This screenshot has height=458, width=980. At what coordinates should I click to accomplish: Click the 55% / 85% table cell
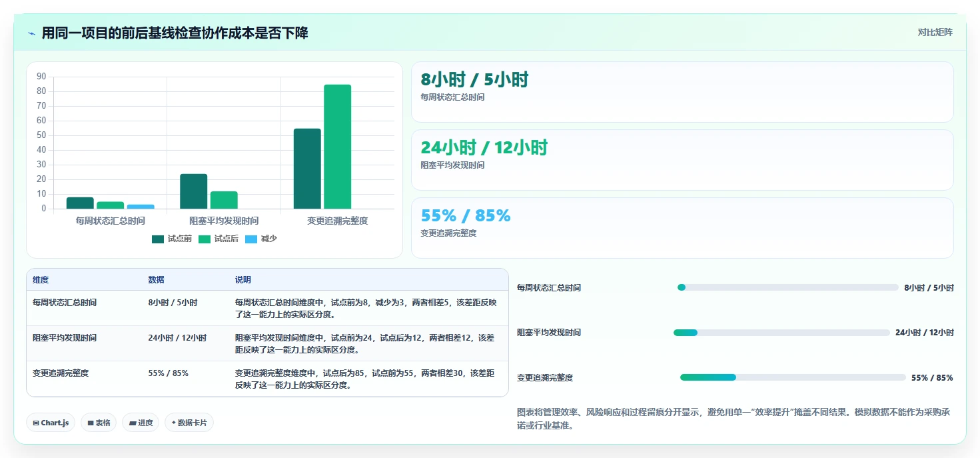[168, 373]
